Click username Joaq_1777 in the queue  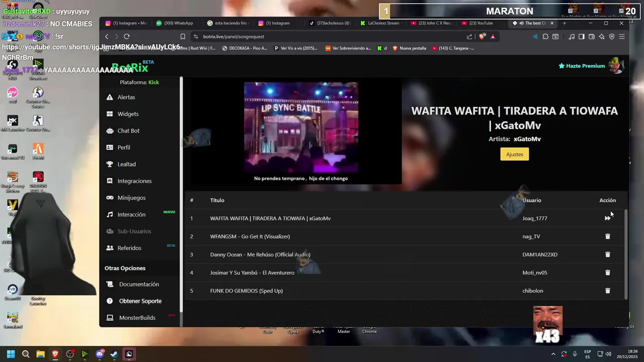[x=534, y=218]
